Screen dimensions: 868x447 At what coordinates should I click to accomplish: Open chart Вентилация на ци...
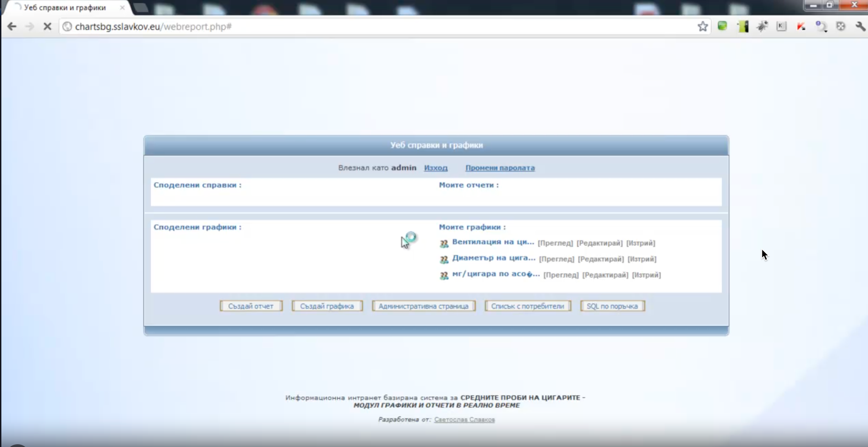click(493, 242)
